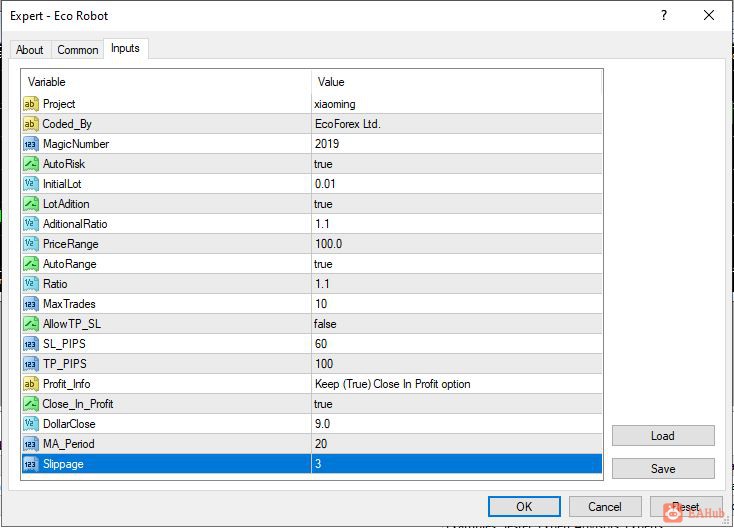
Task: Toggle the LotAdition value true
Action: point(323,204)
